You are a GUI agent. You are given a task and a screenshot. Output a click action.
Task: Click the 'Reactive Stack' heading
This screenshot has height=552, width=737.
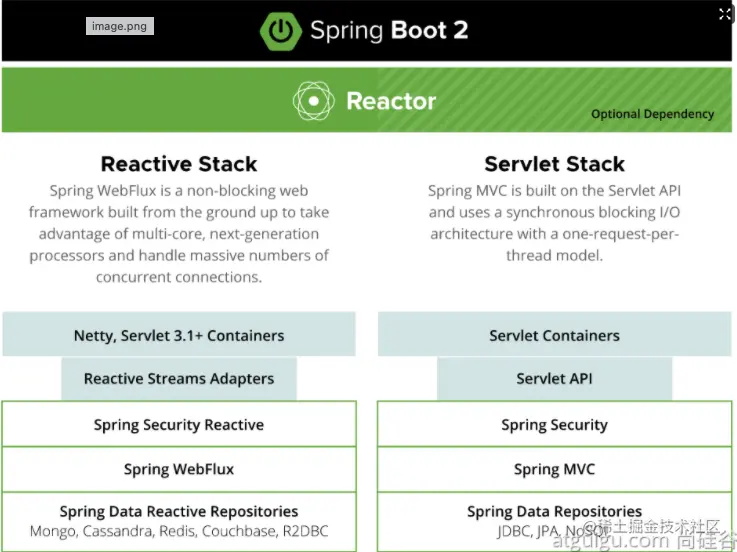(x=179, y=164)
